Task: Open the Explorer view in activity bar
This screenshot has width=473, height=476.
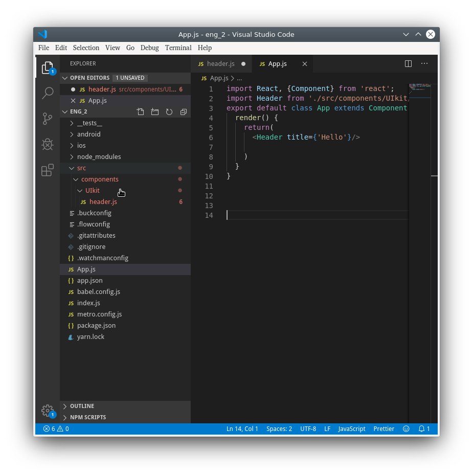Action: coord(48,67)
